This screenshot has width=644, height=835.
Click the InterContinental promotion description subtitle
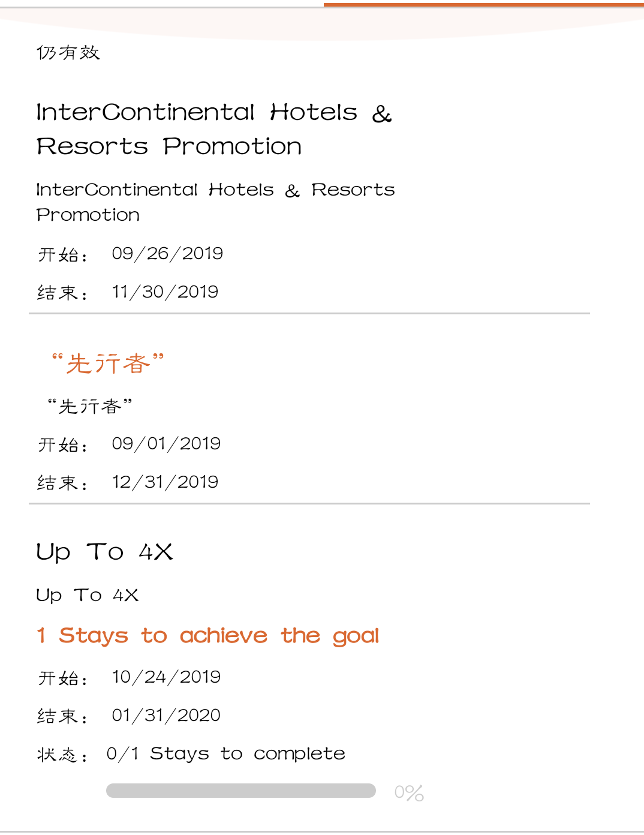(215, 202)
